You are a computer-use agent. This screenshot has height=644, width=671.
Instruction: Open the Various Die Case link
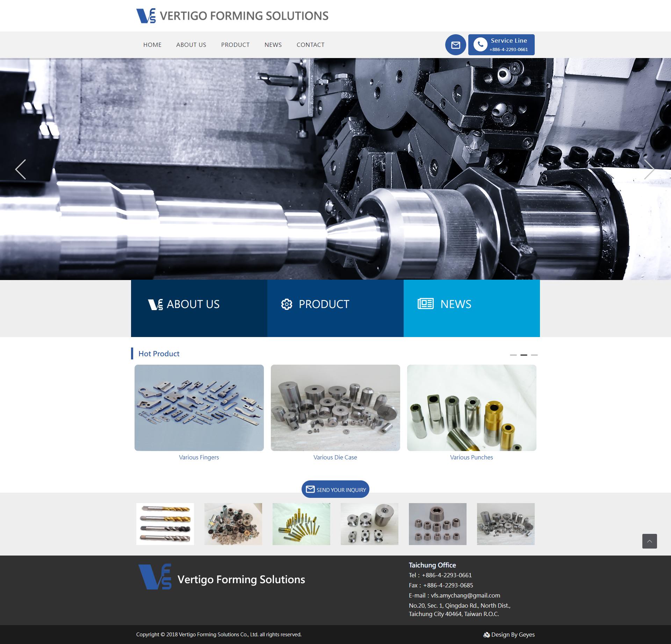335,457
